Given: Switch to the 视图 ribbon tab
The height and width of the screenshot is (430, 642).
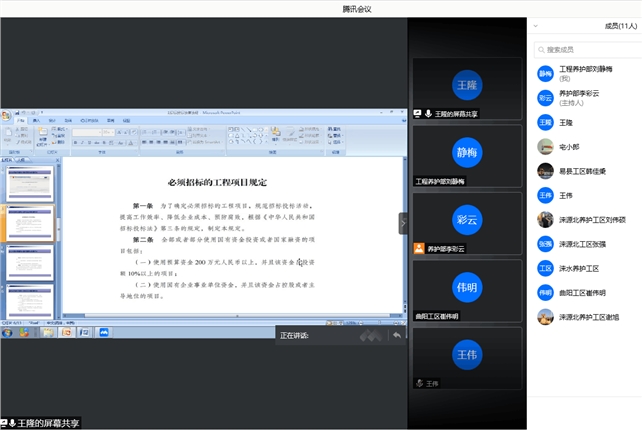Looking at the screenshot, I should pyautogui.click(x=127, y=120).
